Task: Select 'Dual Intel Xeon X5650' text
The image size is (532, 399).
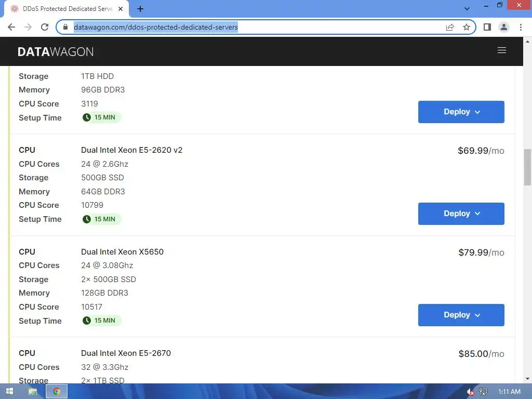Action: [x=122, y=252]
